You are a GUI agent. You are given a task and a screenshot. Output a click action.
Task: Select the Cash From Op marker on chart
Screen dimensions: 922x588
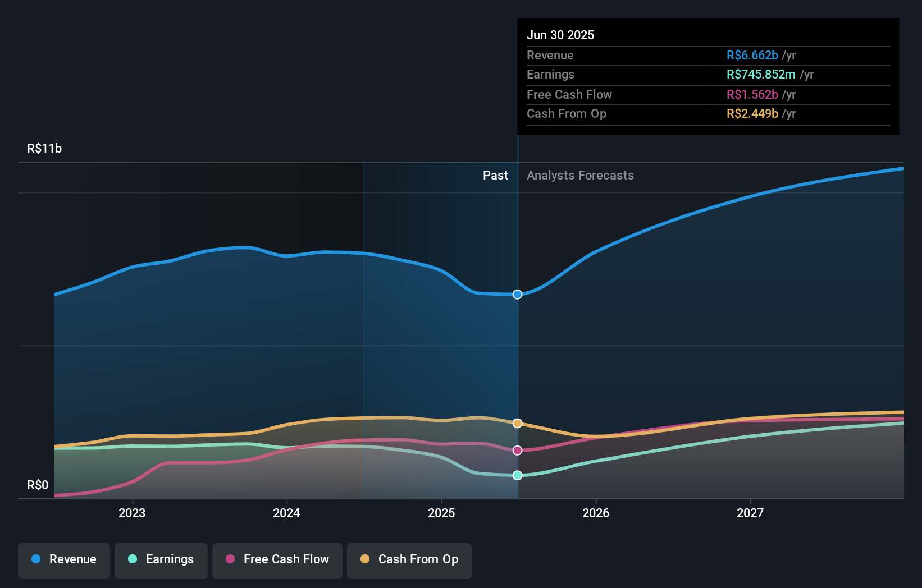[x=517, y=423]
